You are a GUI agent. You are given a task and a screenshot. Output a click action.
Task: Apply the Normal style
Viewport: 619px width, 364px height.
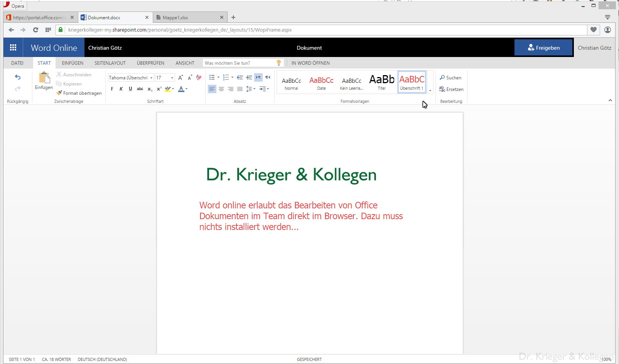click(291, 82)
